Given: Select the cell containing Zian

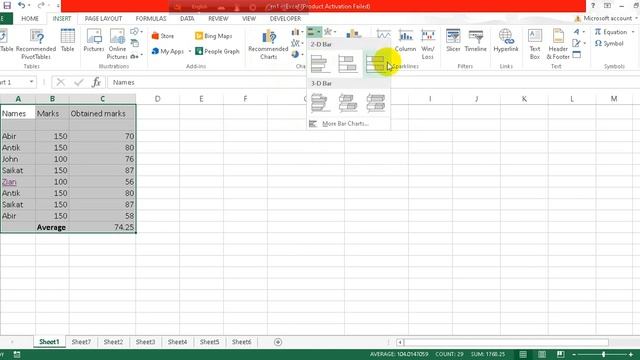Looking at the screenshot, I should click(18, 182).
